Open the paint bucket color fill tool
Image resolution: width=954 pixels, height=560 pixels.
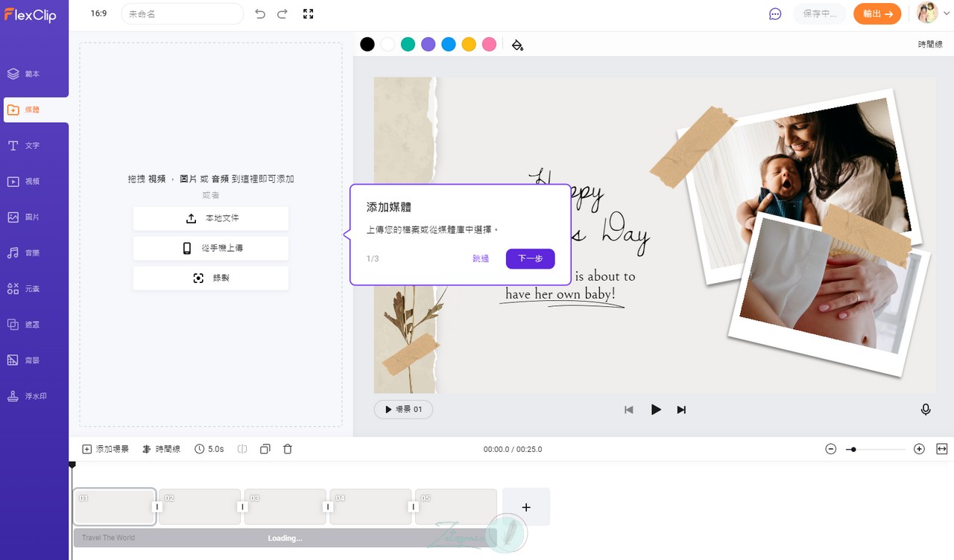pos(517,45)
